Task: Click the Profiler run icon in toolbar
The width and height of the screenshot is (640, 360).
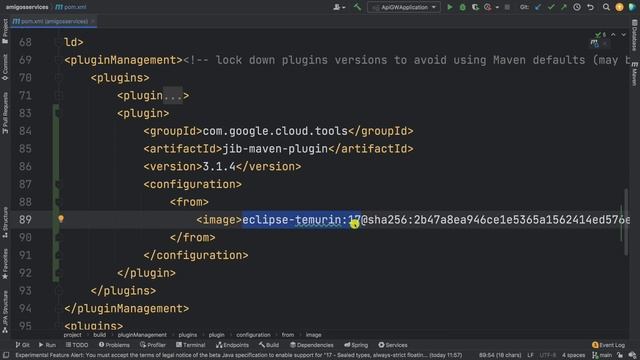Action: pyautogui.click(x=487, y=7)
